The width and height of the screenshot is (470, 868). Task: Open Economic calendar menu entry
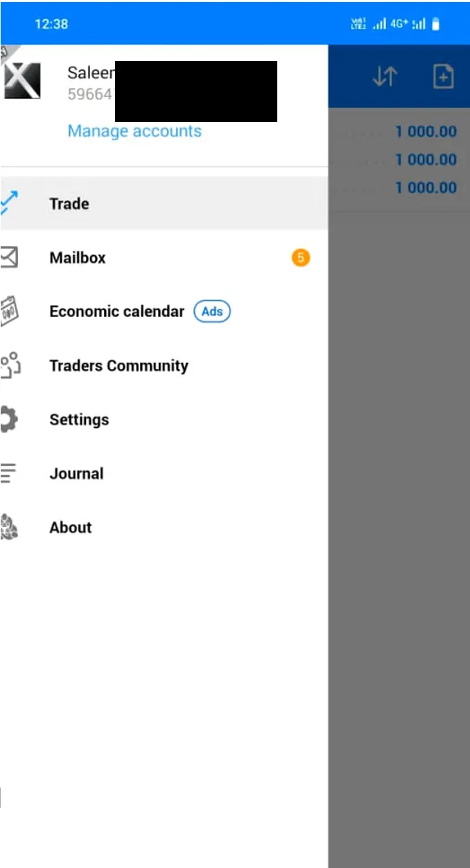[x=164, y=312]
